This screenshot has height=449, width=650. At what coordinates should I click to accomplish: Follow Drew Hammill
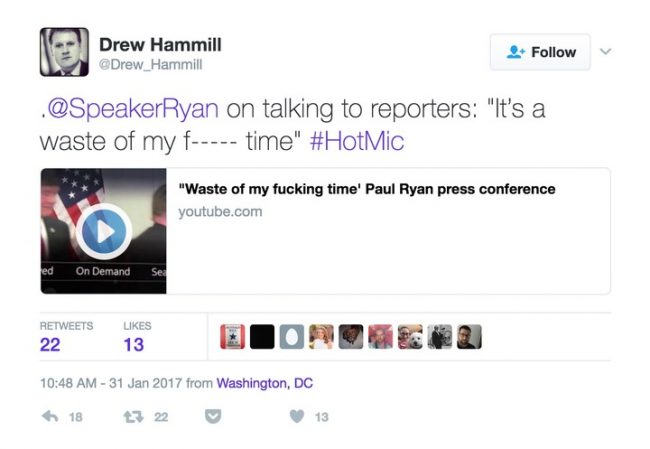540,52
